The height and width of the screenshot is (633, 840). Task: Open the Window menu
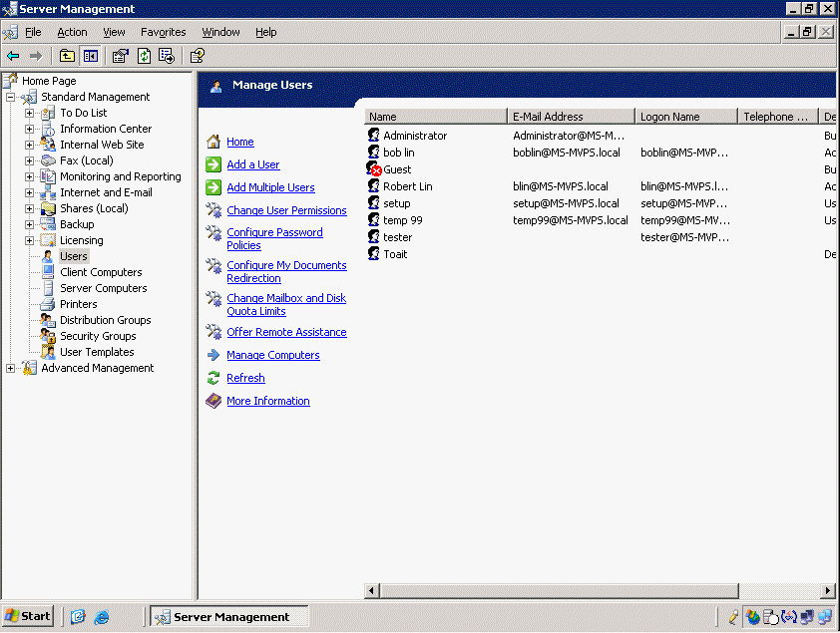coord(220,32)
